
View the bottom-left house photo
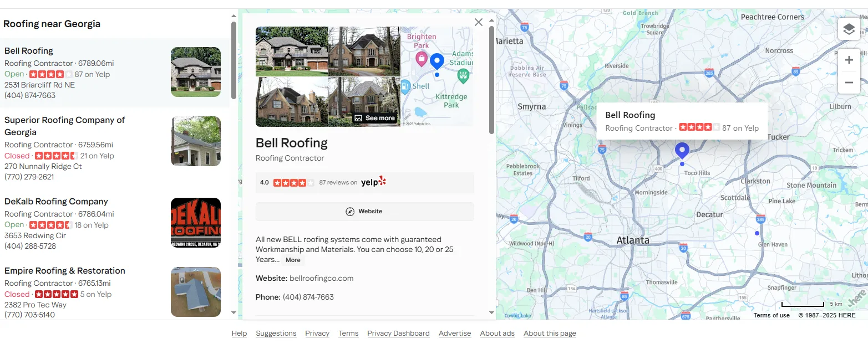(292, 102)
